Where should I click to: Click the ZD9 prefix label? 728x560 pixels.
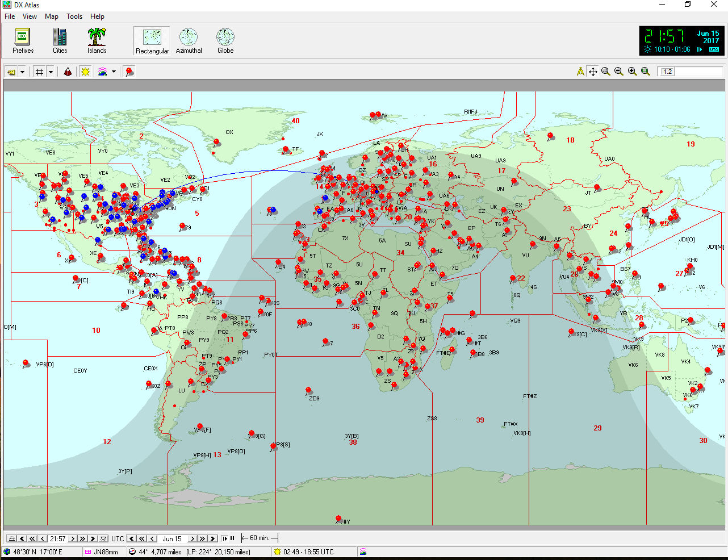(314, 399)
